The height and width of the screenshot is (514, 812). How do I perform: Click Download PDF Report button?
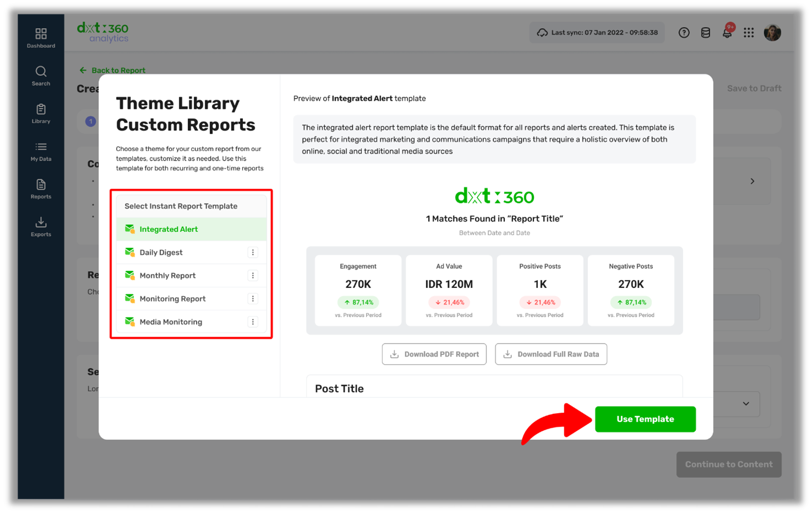pos(434,354)
